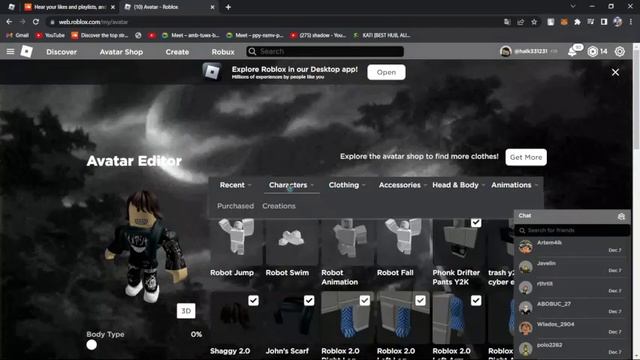The image size is (640, 360).
Task: Open the tab search chevron in the title bar
Action: pos(573,7)
